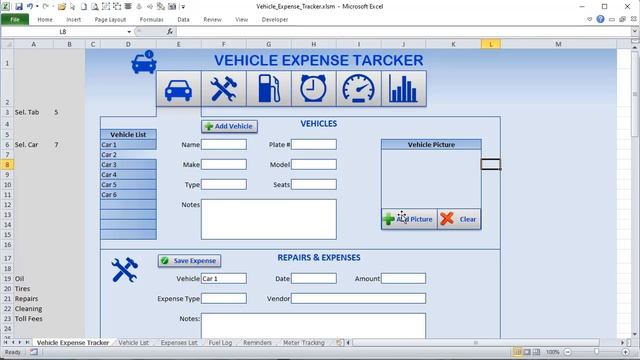Click the Insert Worksheet icon after sheet tabs

(x=339, y=342)
